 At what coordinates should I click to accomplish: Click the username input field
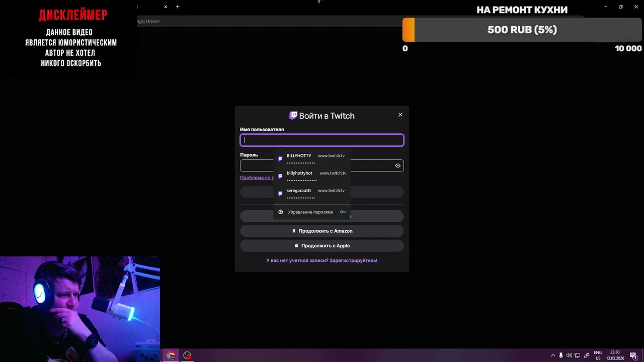(x=322, y=140)
